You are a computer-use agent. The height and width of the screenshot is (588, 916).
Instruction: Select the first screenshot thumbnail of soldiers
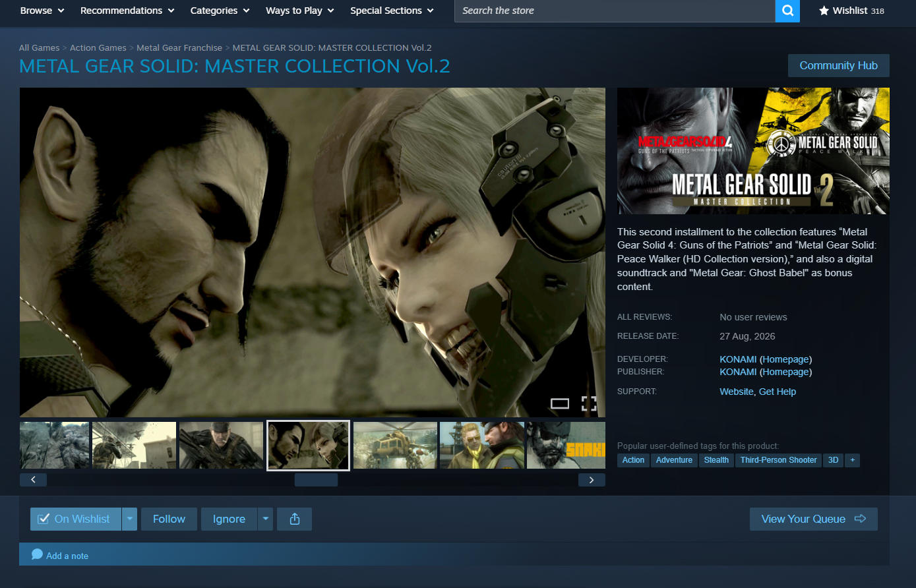pyautogui.click(x=54, y=446)
